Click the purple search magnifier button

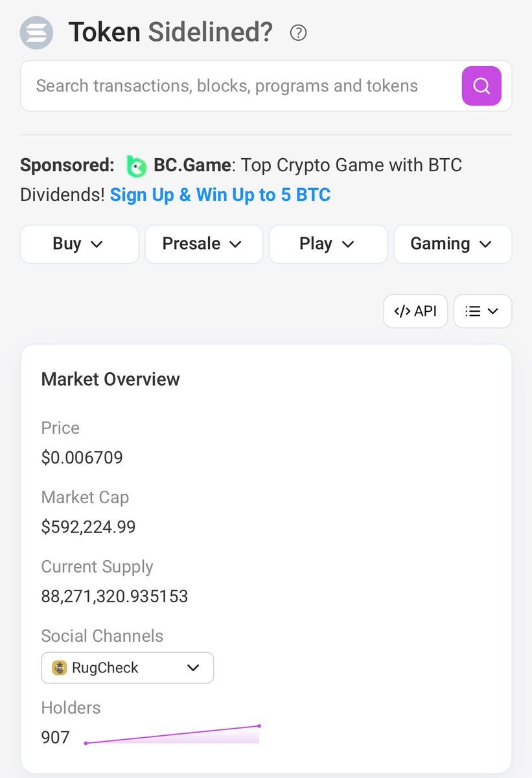pos(481,86)
